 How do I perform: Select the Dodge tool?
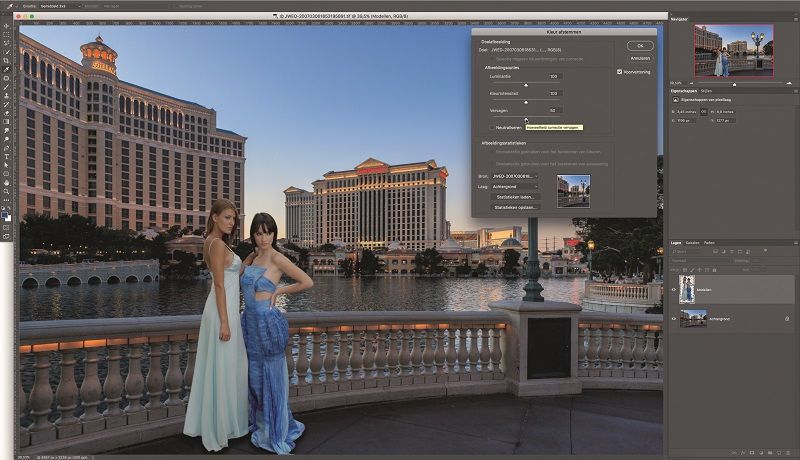click(x=6, y=139)
